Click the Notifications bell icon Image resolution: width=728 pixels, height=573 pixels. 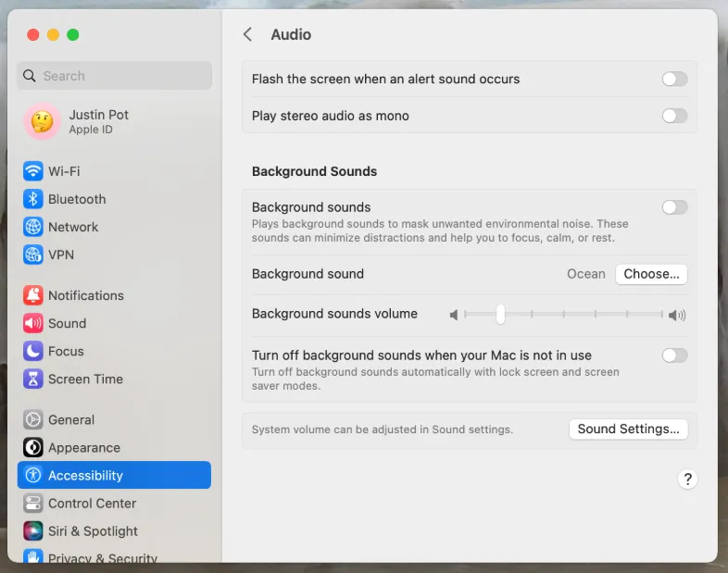[33, 295]
